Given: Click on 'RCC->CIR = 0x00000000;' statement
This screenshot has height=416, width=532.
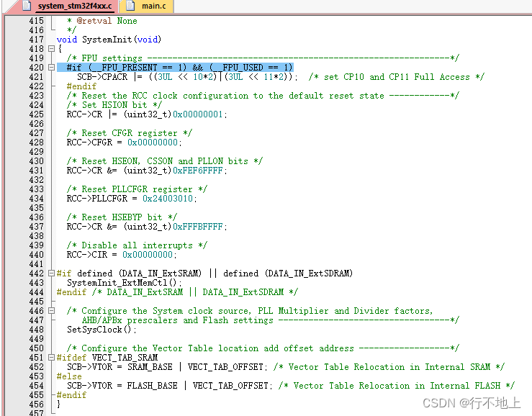Looking at the screenshot, I should point(122,255).
